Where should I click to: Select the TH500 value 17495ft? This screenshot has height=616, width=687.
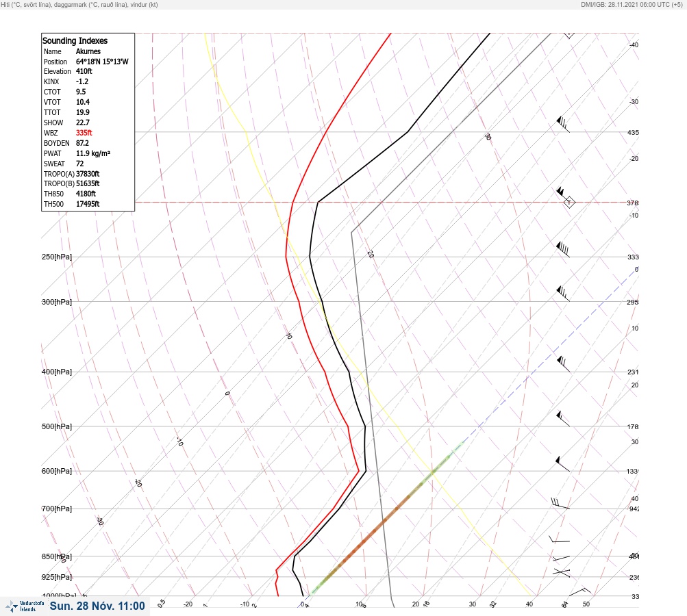pos(88,204)
